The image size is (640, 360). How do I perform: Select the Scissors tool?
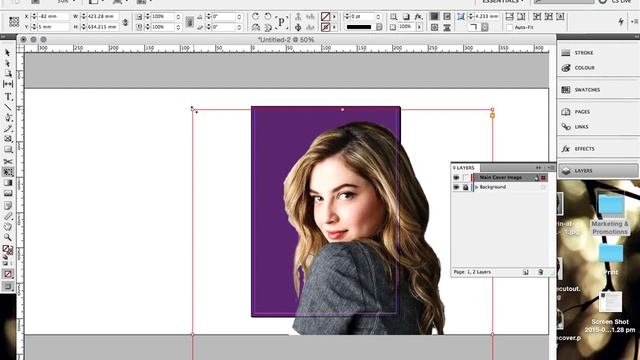pos(8,162)
